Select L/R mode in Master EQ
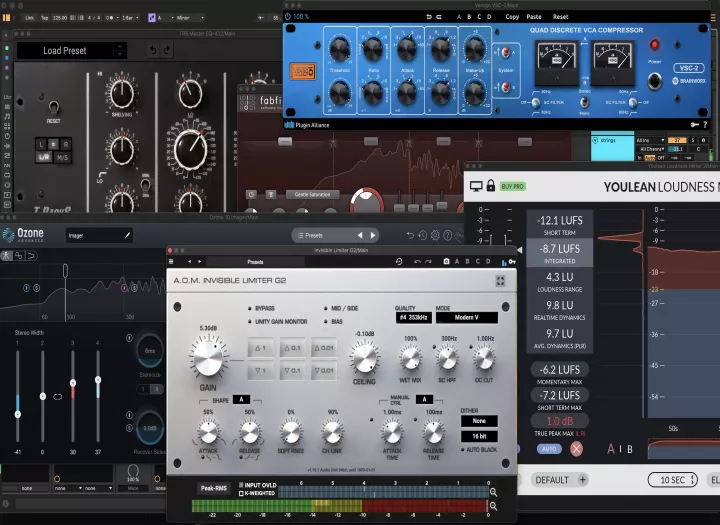720x525 pixels. coord(44,157)
